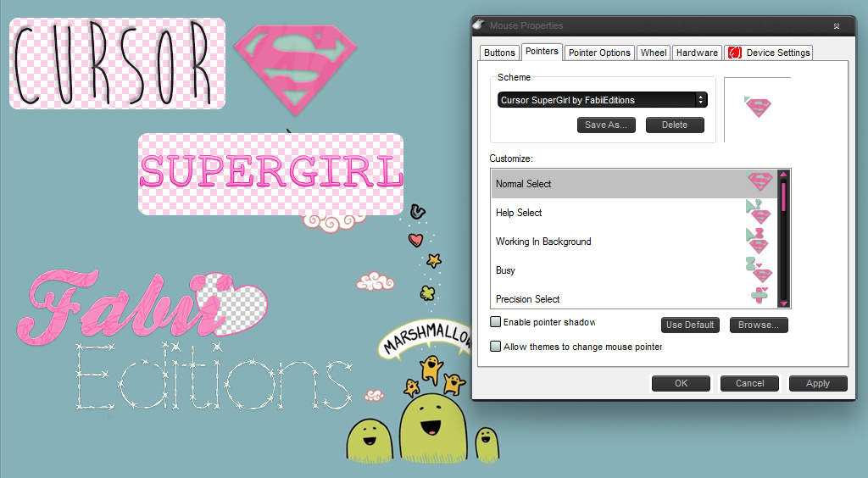868x478 pixels.
Task: Click the list scrollbar down arrow
Action: pos(783,303)
